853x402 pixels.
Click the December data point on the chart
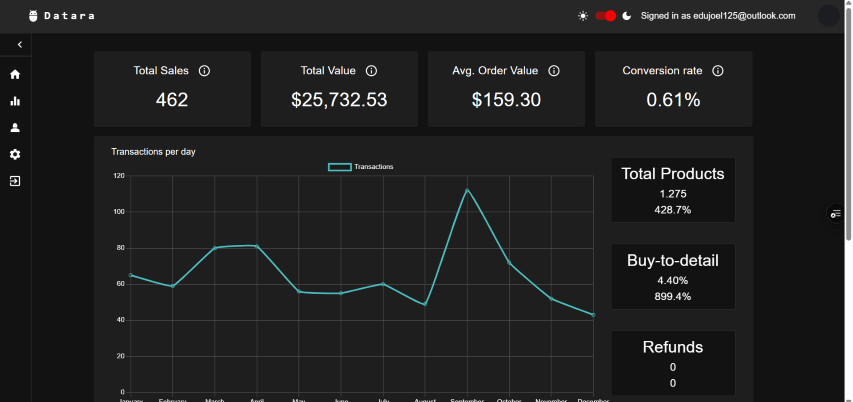(593, 315)
